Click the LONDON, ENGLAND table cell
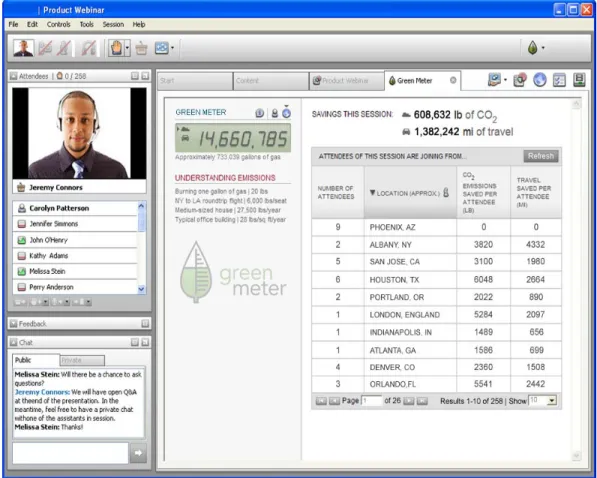 tap(410, 315)
